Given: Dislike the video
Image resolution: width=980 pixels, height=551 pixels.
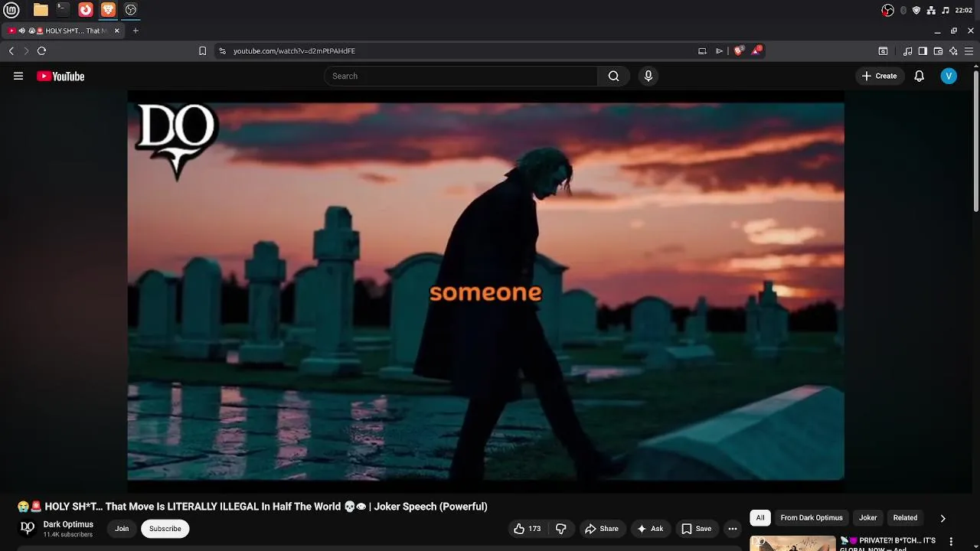Looking at the screenshot, I should pyautogui.click(x=561, y=529).
